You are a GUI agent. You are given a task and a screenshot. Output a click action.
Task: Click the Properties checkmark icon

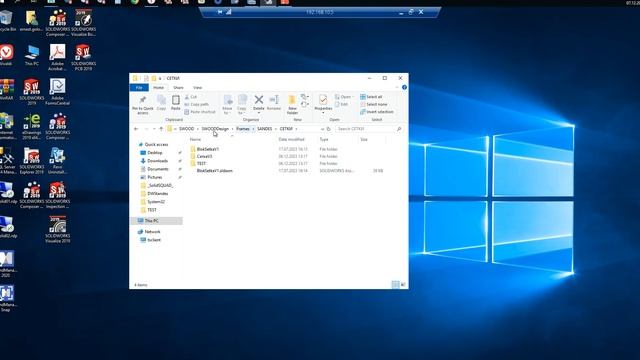[x=323, y=100]
